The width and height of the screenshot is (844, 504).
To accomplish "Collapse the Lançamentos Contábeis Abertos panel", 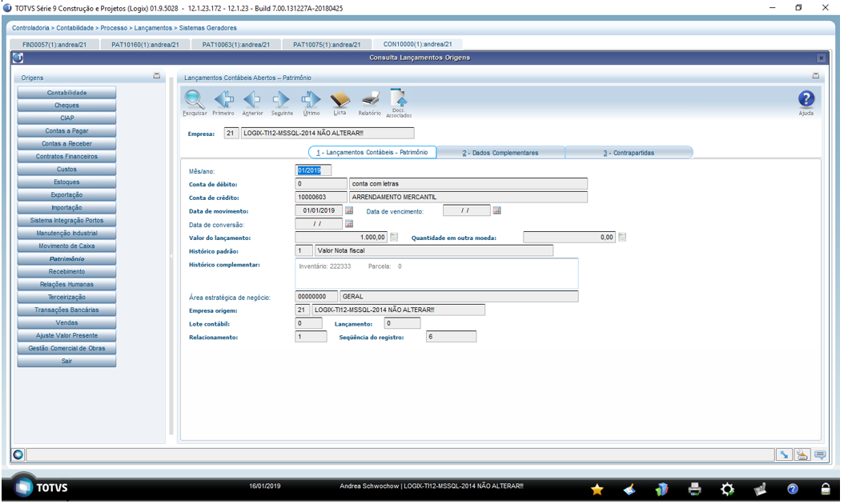I will click(815, 76).
